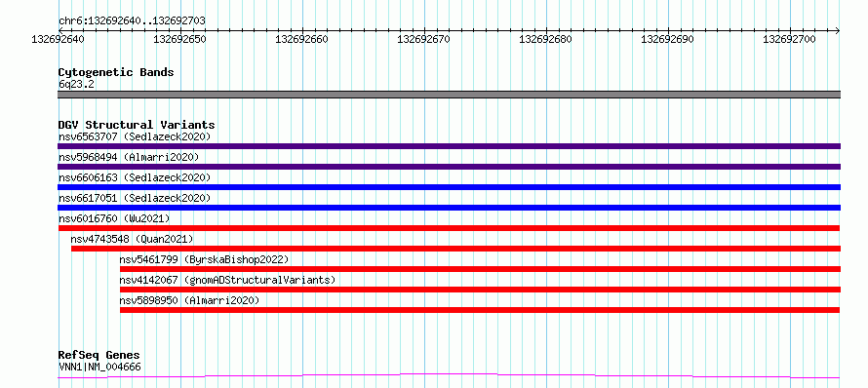Click the purple bar for nsv5968494
Viewport: 868px width, 388px height.
[x=449, y=167]
